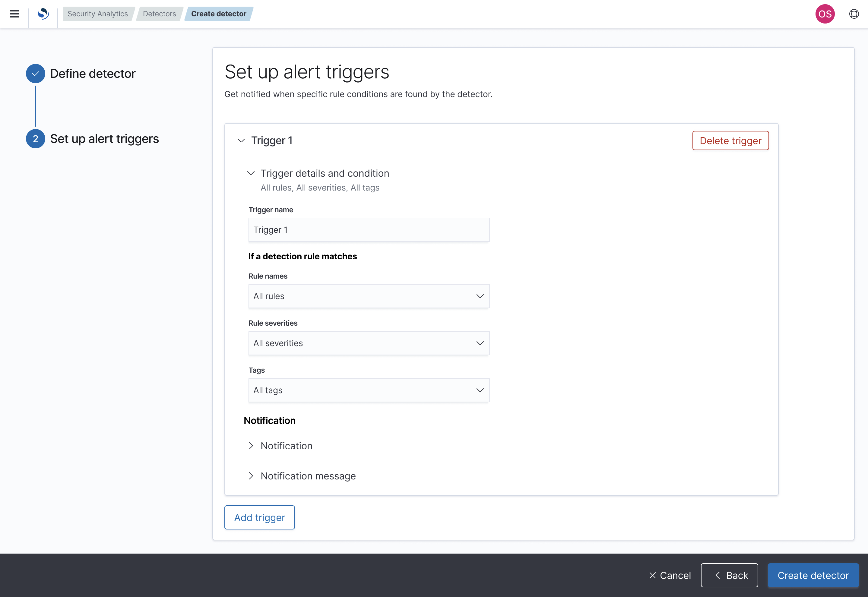This screenshot has height=597, width=868.
Task: Open the navigation hamburger menu
Action: coord(14,14)
